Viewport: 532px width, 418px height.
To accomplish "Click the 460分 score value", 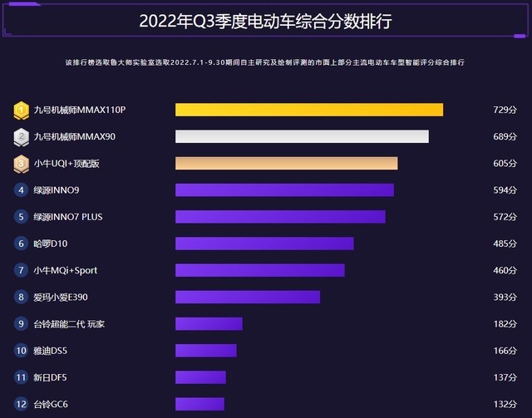I will tap(505, 270).
